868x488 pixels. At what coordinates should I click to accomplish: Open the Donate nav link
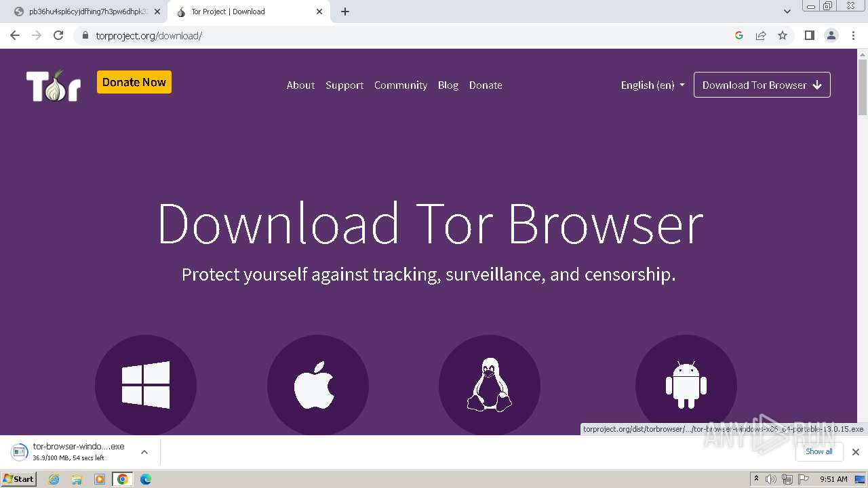[486, 85]
